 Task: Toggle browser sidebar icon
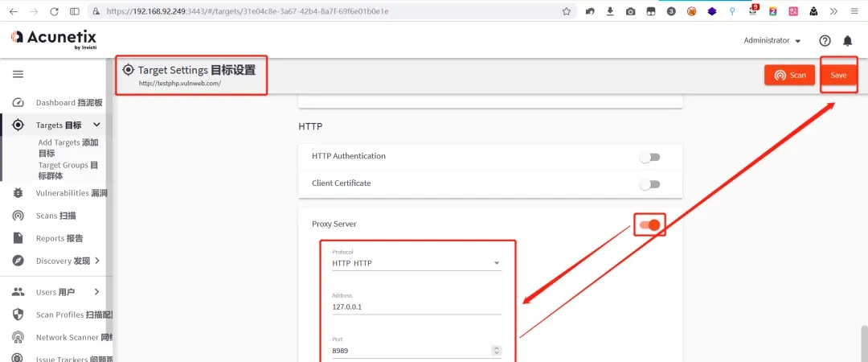click(74, 11)
